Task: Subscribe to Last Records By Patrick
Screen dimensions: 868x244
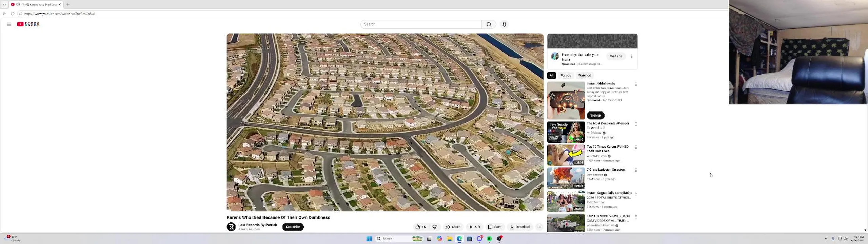Action: point(293,227)
